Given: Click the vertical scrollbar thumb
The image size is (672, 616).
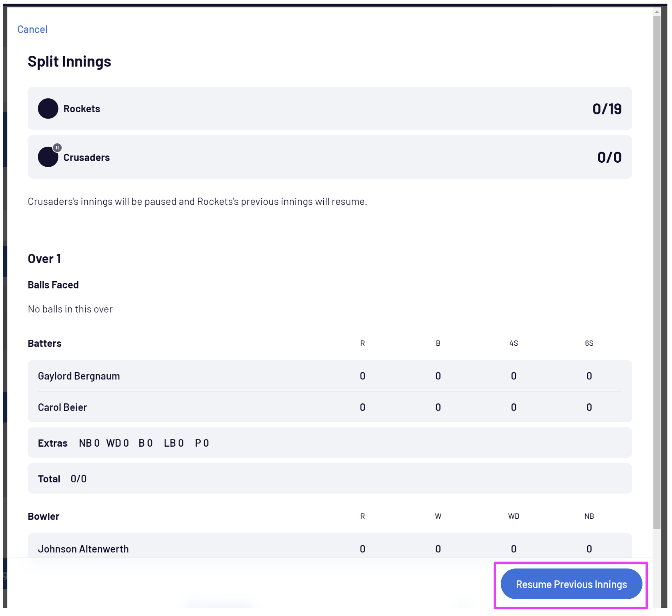Looking at the screenshot, I should pyautogui.click(x=657, y=273).
